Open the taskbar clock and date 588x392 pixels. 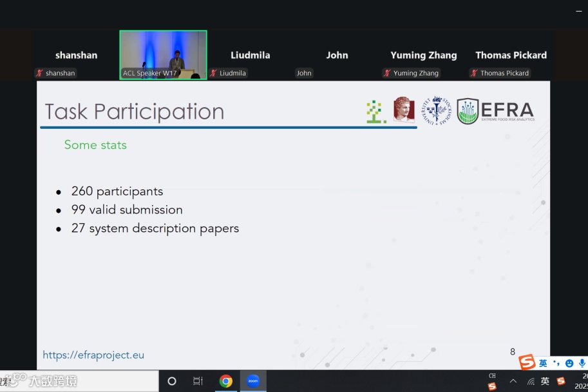[581, 381]
